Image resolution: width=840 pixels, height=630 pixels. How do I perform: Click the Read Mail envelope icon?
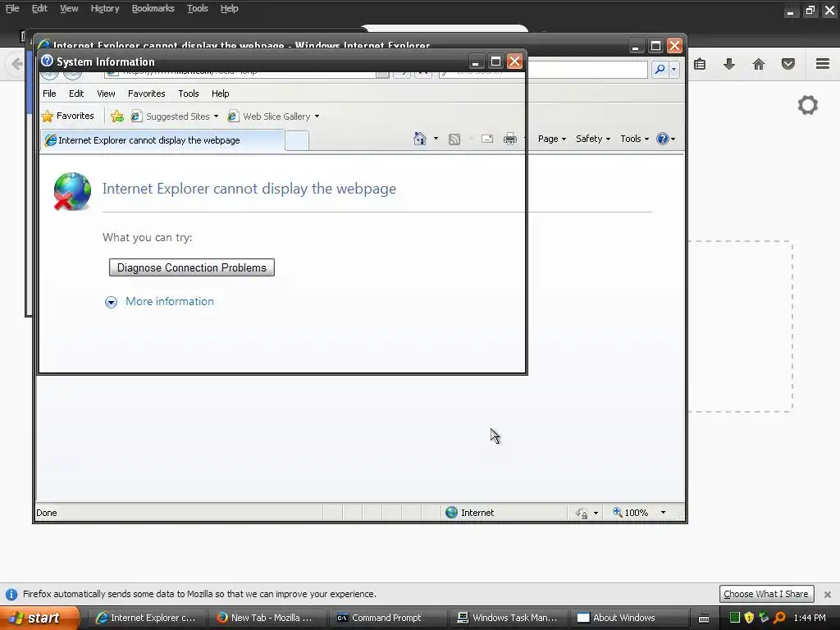click(x=487, y=139)
